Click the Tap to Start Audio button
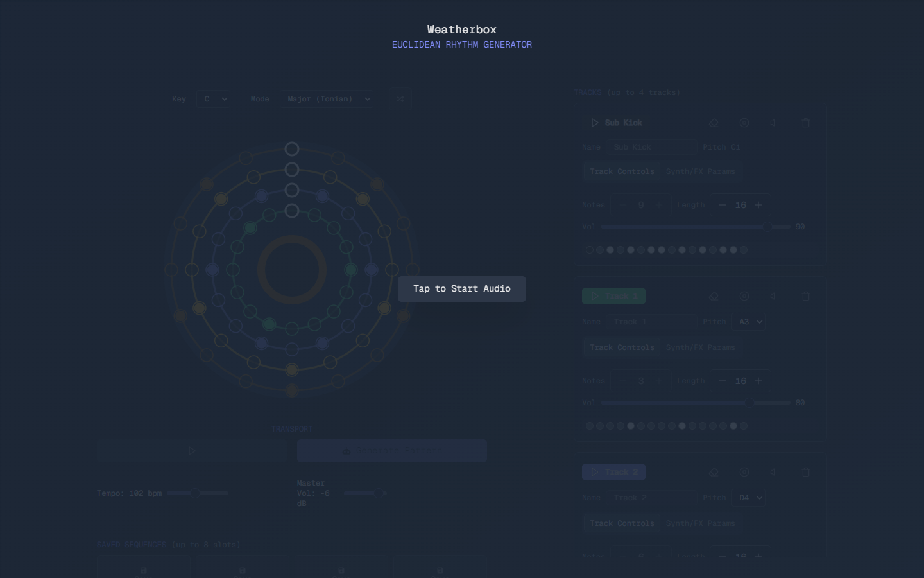Viewport: 924px width, 578px height. (461, 289)
